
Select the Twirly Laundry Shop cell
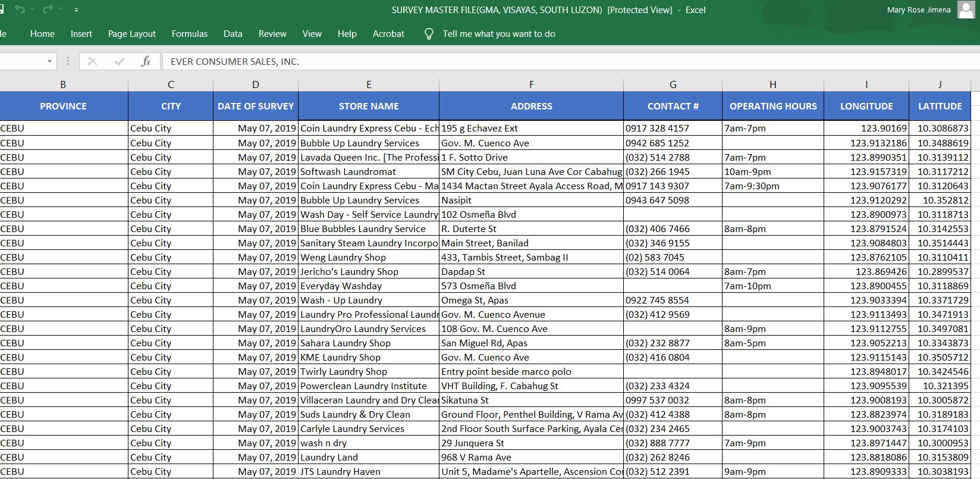pyautogui.click(x=369, y=371)
